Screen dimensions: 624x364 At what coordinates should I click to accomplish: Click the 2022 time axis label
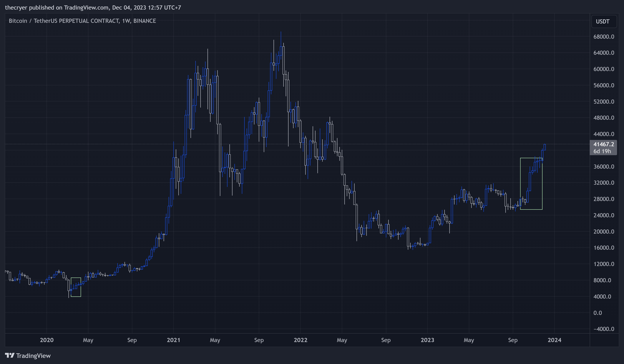[x=300, y=340]
